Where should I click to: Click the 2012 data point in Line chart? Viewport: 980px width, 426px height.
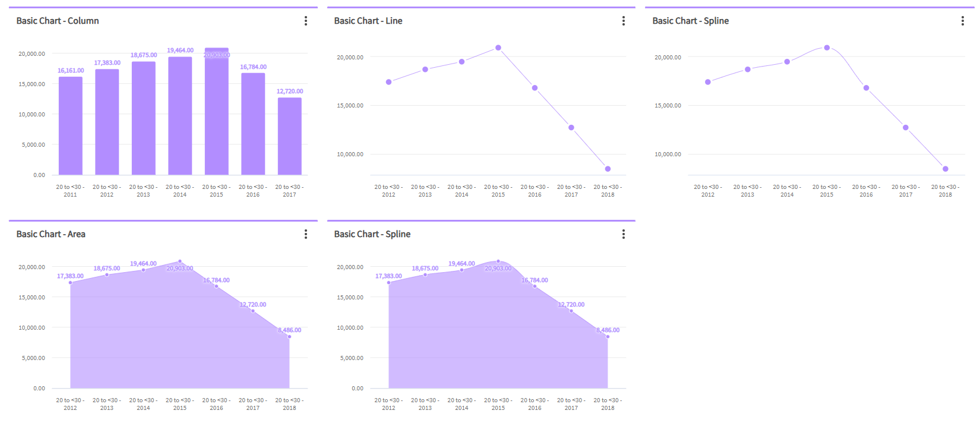(388, 82)
